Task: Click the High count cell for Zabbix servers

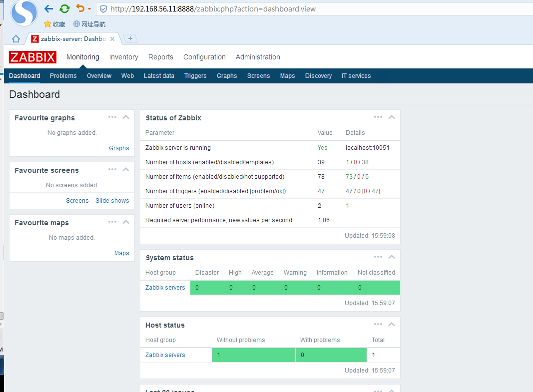Action: 236,287
